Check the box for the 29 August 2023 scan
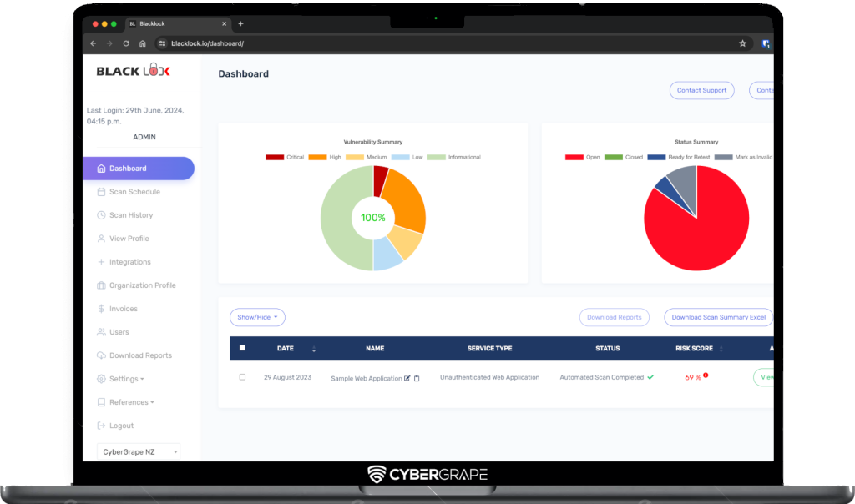 click(242, 377)
